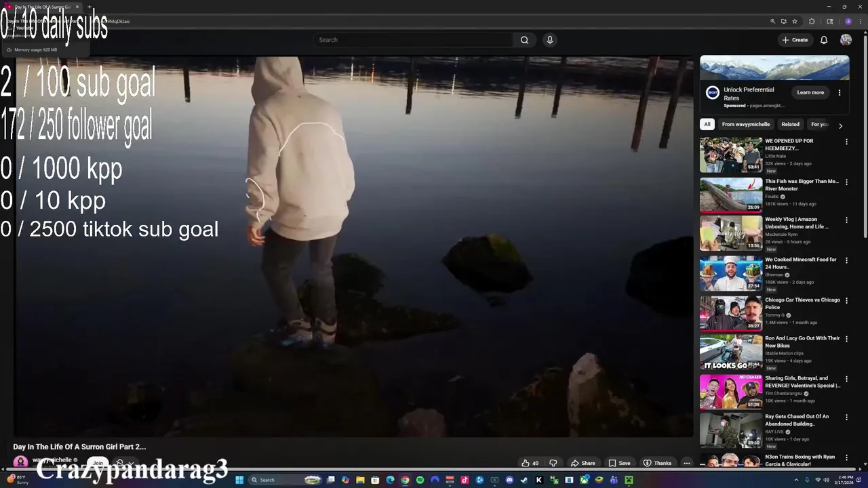The height and width of the screenshot is (488, 868).
Task: Open We Cooked Minecraft Food video title
Action: 801,263
